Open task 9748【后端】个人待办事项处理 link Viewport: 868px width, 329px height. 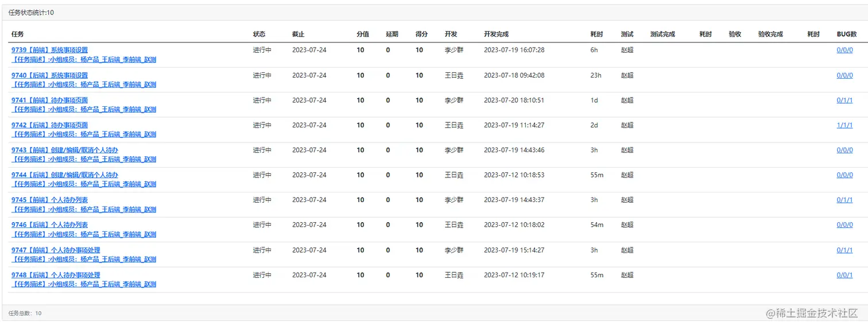(x=56, y=275)
